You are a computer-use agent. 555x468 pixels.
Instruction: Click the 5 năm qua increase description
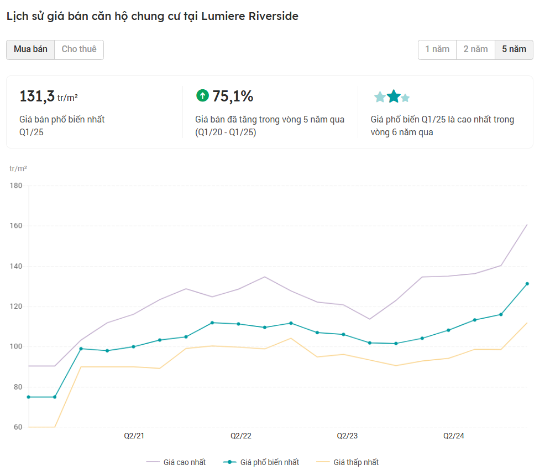270,126
